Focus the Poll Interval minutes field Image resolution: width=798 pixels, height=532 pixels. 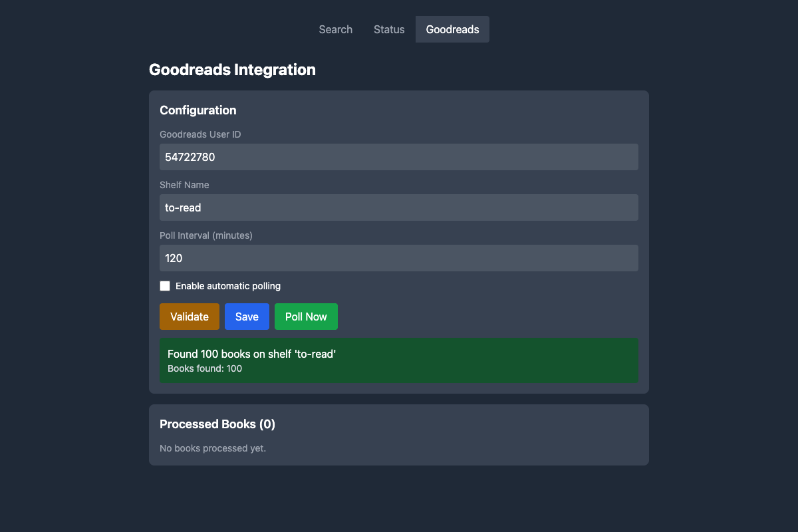pos(399,258)
